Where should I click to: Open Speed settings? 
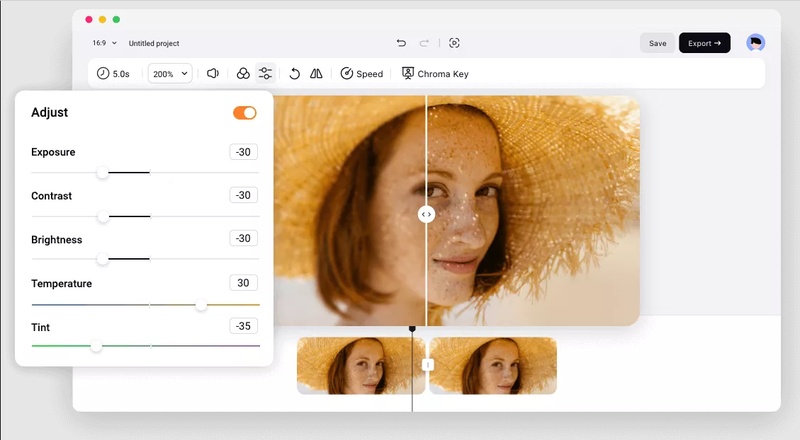[362, 74]
